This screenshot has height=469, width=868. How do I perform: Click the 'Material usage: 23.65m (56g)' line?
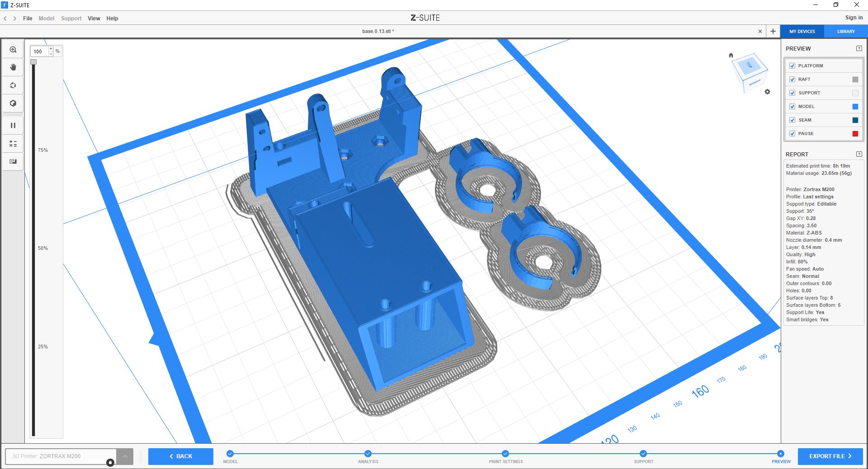pos(819,173)
